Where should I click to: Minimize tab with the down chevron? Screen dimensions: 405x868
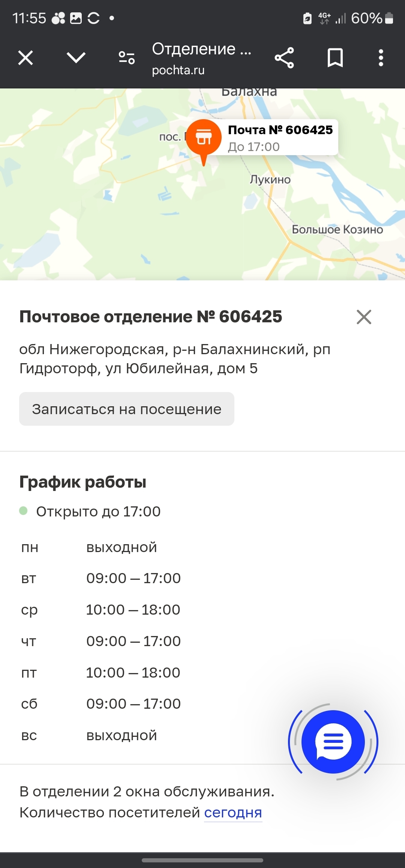tap(76, 58)
